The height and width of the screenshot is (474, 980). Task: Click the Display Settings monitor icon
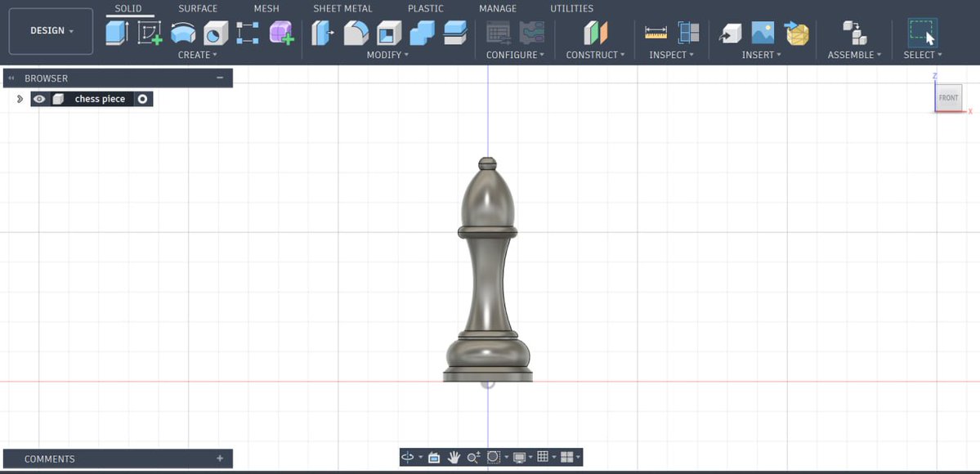pos(519,458)
